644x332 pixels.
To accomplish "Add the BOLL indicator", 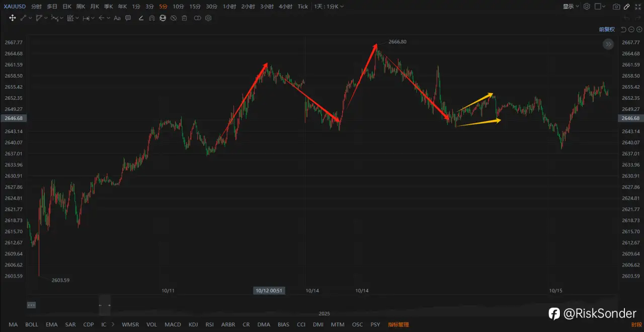I will 32,324.
